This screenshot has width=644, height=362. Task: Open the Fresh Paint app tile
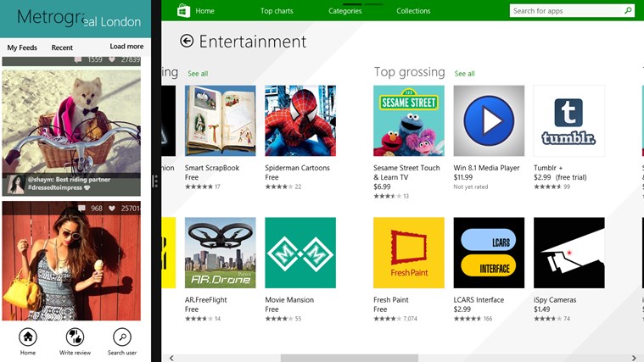409,253
